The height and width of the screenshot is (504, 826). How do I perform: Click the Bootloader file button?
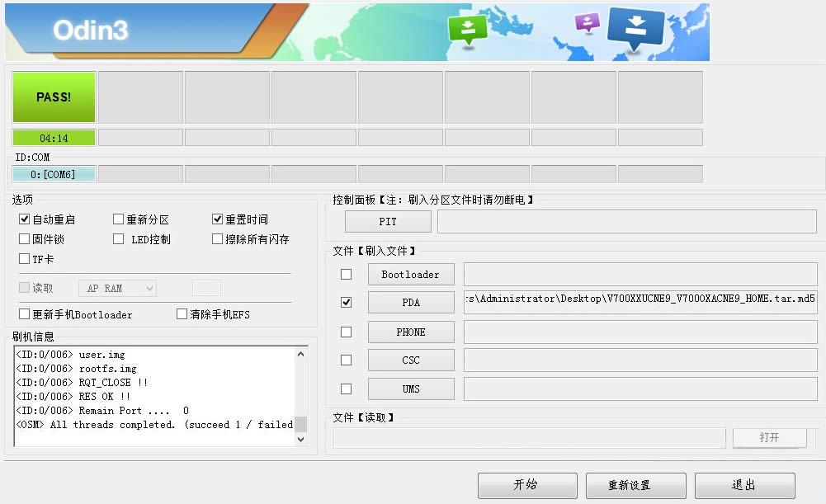click(x=411, y=275)
